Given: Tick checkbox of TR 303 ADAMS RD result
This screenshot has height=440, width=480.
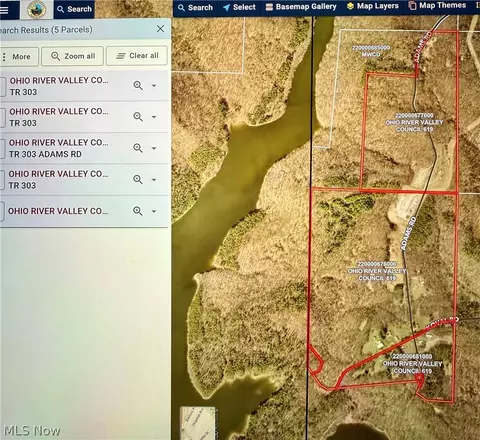Looking at the screenshot, I should pyautogui.click(x=2, y=148).
